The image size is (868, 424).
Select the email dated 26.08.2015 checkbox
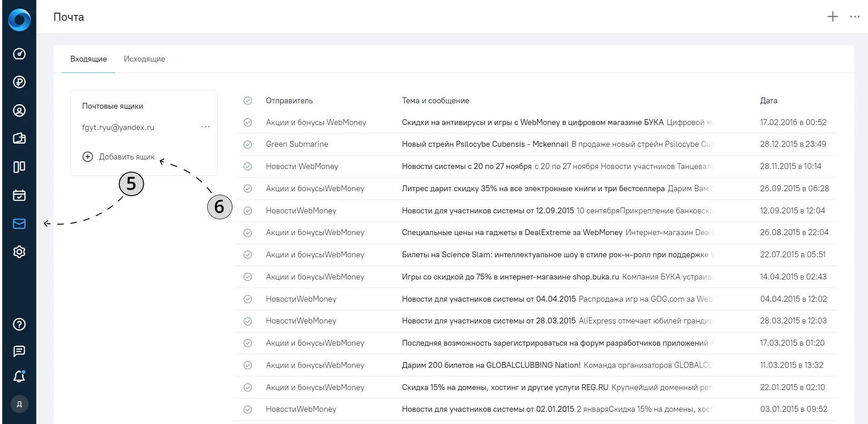point(248,233)
